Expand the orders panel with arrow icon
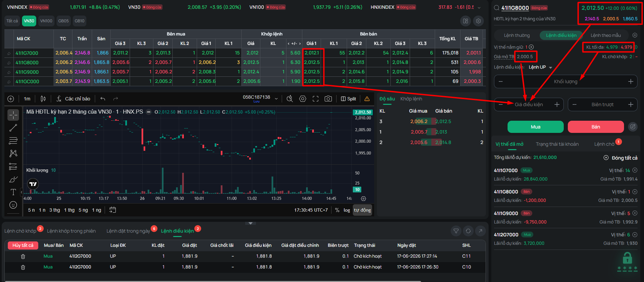644x282 pixels. [480, 231]
